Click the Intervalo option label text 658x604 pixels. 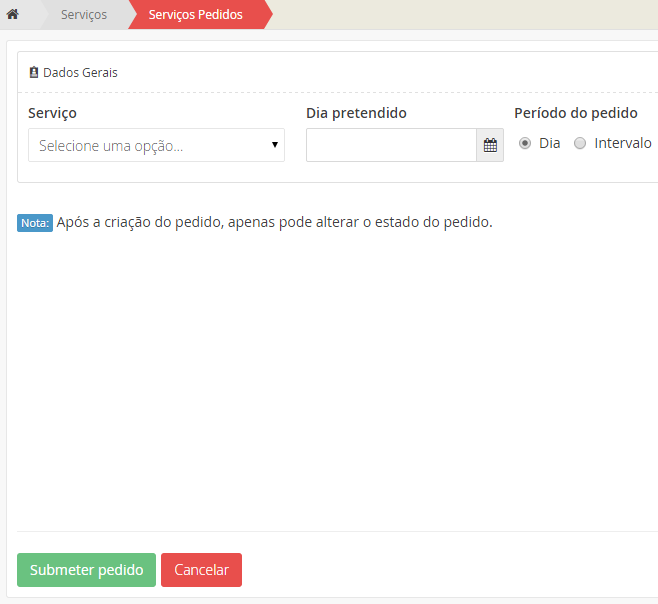pyautogui.click(x=622, y=143)
